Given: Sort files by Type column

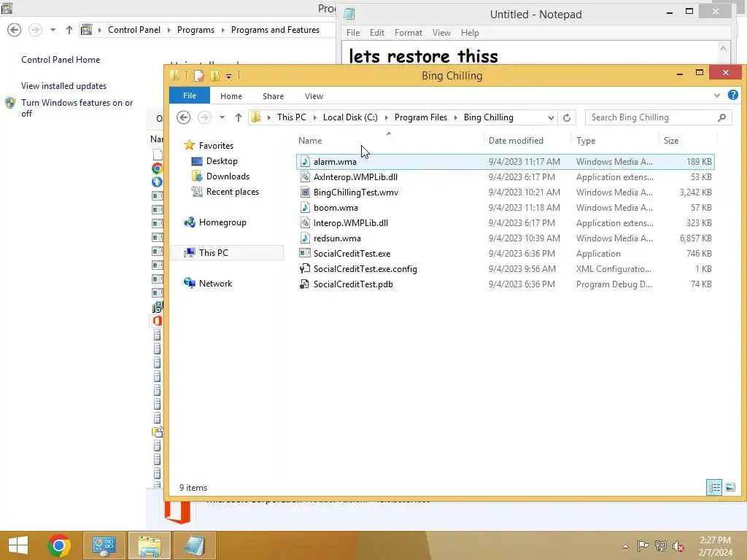Looking at the screenshot, I should (615, 141).
